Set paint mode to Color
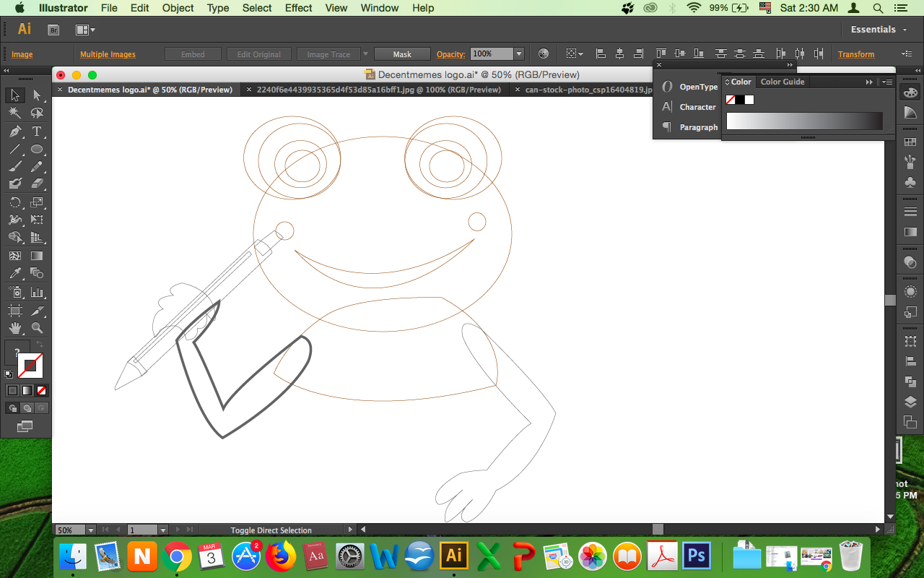The width and height of the screenshot is (924, 578). coord(12,390)
